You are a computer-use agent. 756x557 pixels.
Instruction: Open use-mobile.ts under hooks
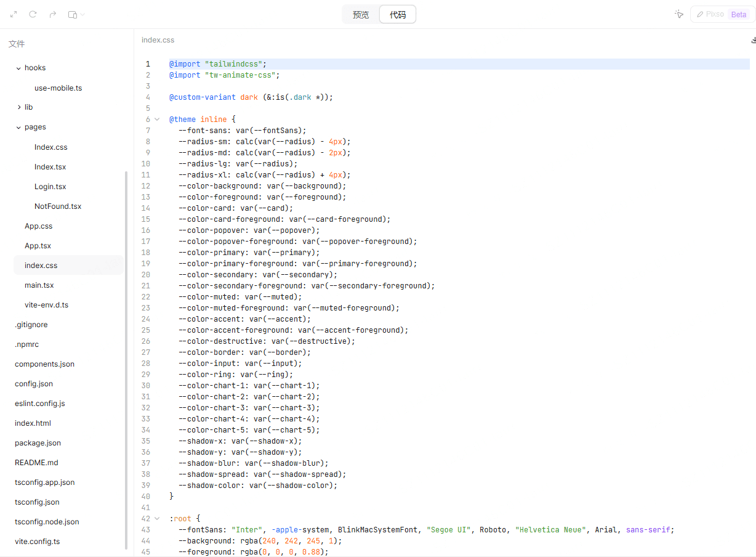tap(58, 88)
